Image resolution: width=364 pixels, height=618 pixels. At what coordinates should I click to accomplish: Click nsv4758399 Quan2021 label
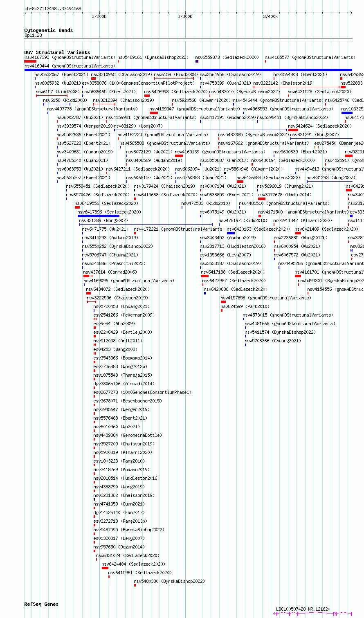pyautogui.click(x=225, y=83)
